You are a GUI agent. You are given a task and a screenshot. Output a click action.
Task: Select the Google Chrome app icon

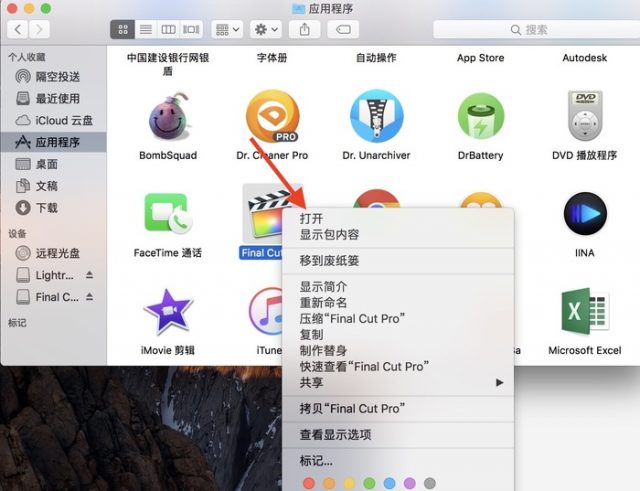(376, 199)
